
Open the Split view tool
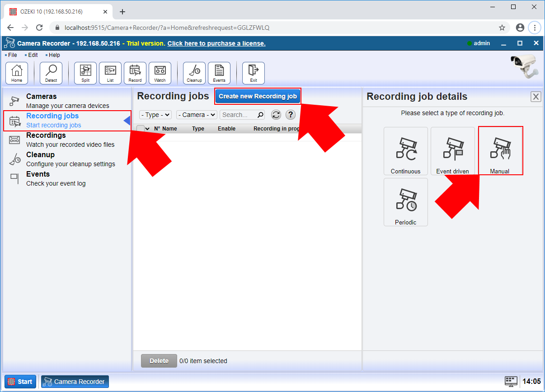(85, 73)
